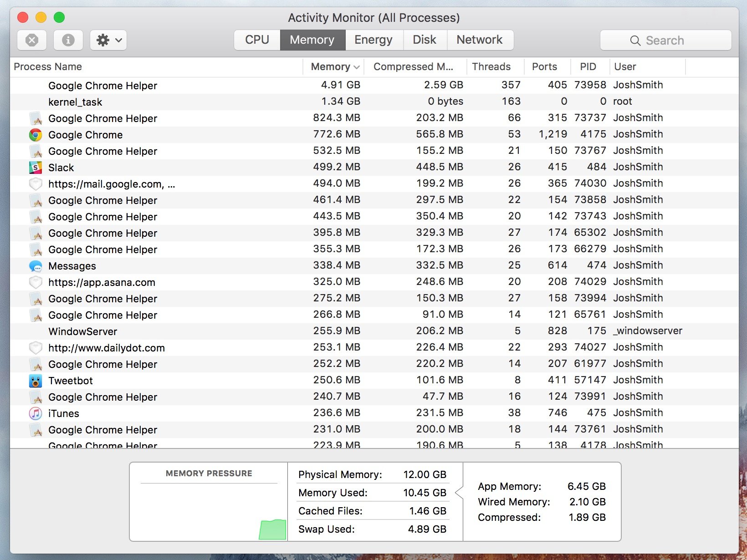
Task: Click the PID column header
Action: 589,66
